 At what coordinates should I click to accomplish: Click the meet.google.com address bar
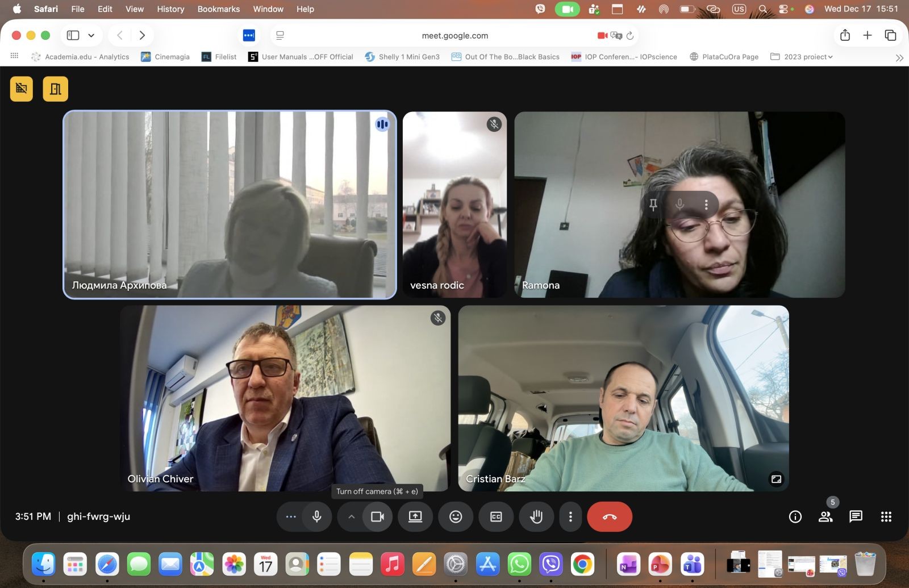point(454,35)
